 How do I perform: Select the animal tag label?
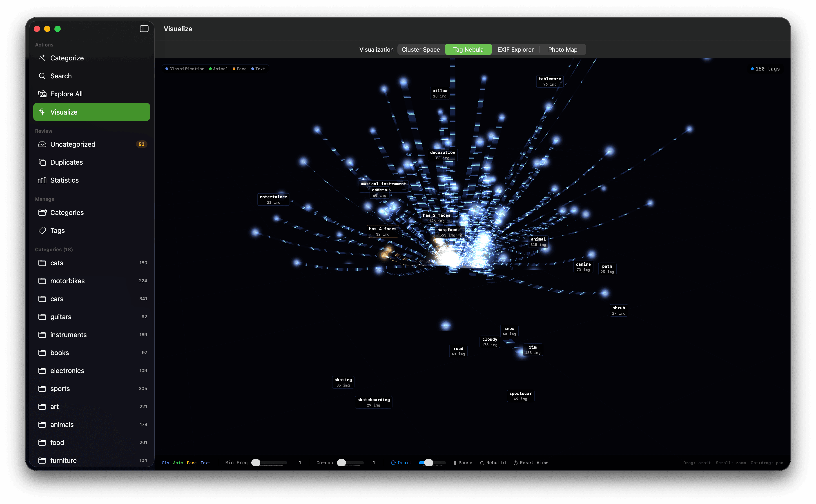[538, 242]
